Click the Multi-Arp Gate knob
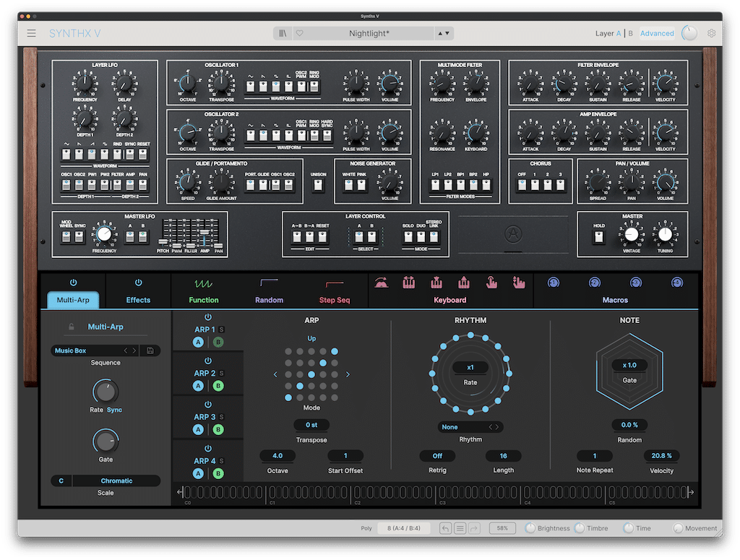Screen dimensions: 740x560 (106, 441)
